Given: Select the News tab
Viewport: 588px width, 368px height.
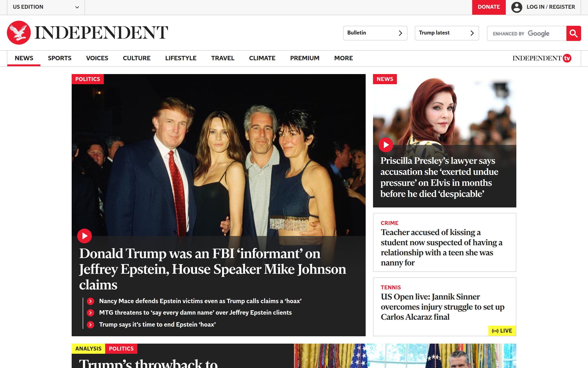Looking at the screenshot, I should [24, 58].
